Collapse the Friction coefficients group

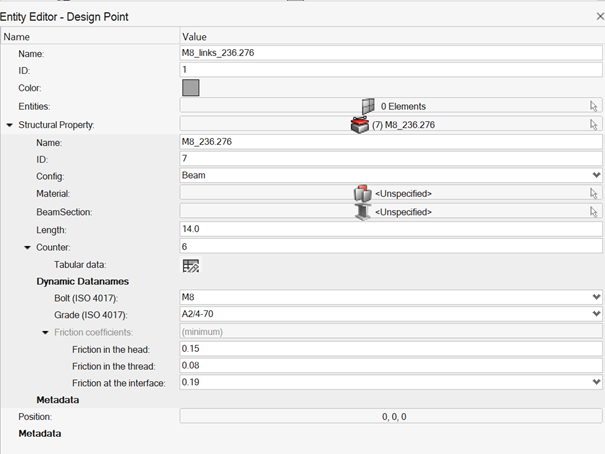46,332
